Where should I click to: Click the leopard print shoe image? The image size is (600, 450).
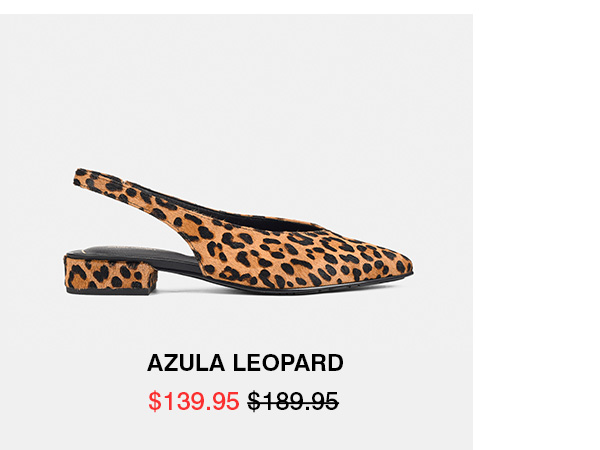coord(240,235)
